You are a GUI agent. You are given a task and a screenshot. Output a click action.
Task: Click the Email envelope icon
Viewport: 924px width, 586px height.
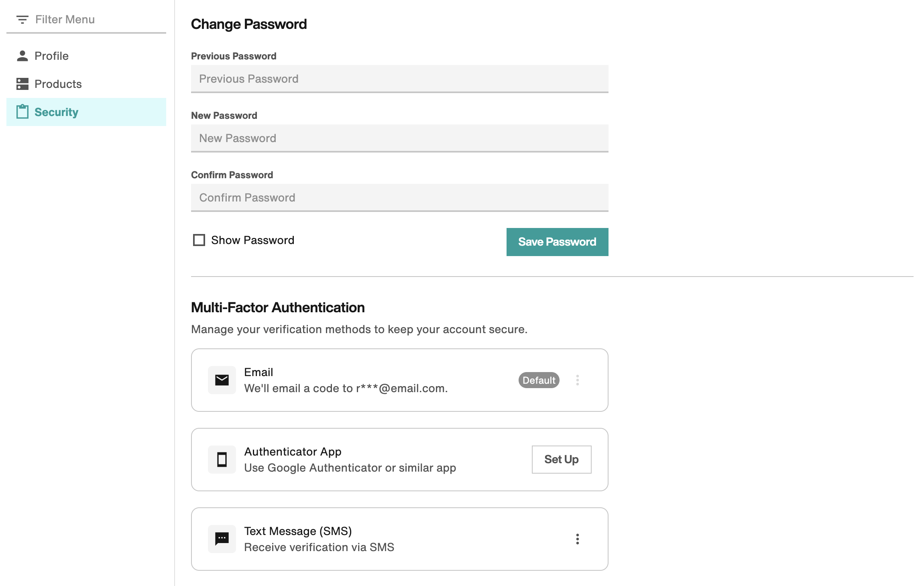222,380
